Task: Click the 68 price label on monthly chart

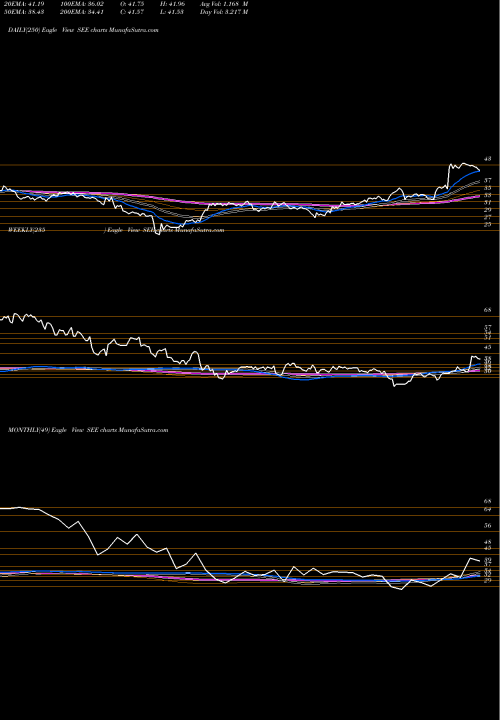Action: (488, 501)
